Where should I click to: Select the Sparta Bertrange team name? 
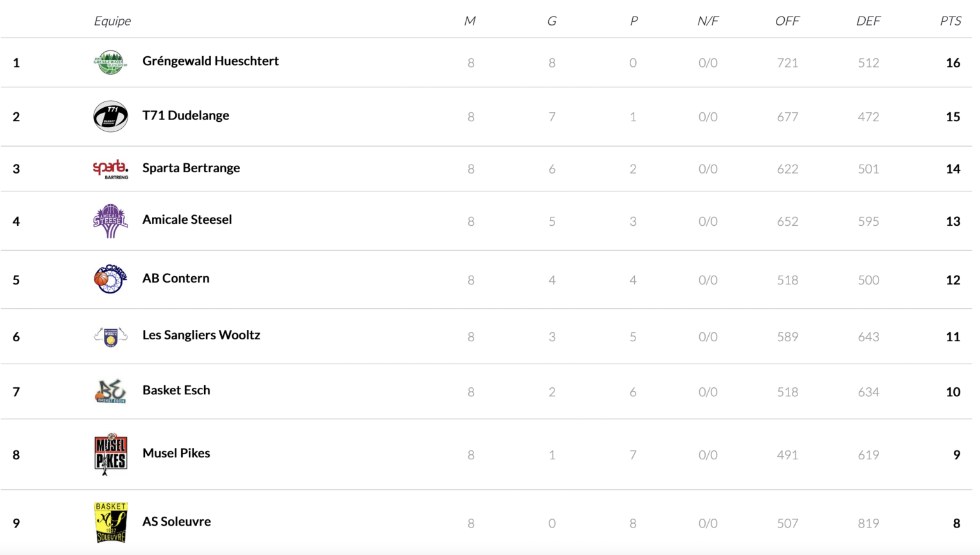pos(191,168)
